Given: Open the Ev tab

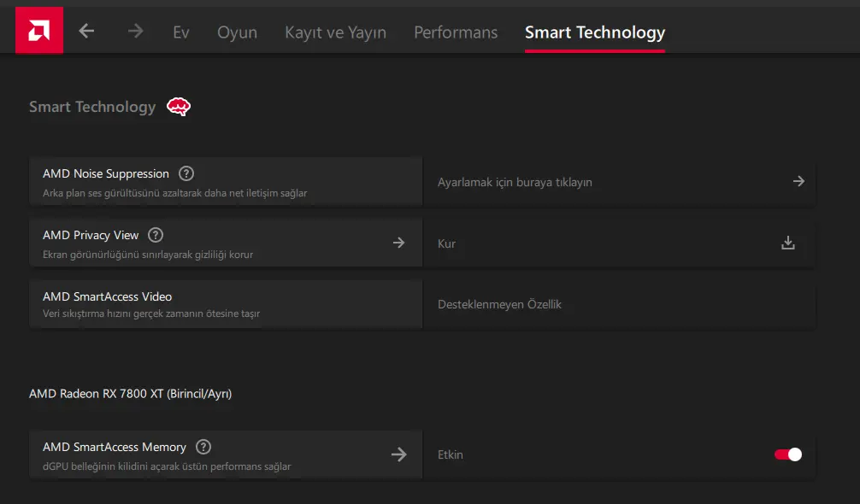Looking at the screenshot, I should [x=181, y=32].
